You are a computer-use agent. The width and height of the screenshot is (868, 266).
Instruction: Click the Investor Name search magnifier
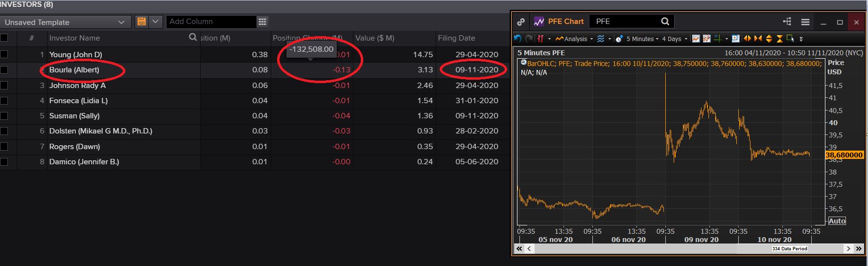(193, 37)
